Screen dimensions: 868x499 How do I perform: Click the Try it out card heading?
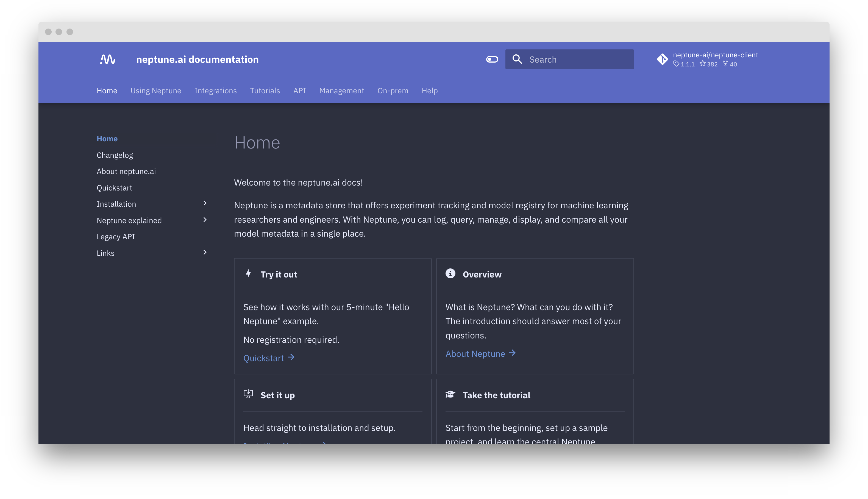(279, 274)
